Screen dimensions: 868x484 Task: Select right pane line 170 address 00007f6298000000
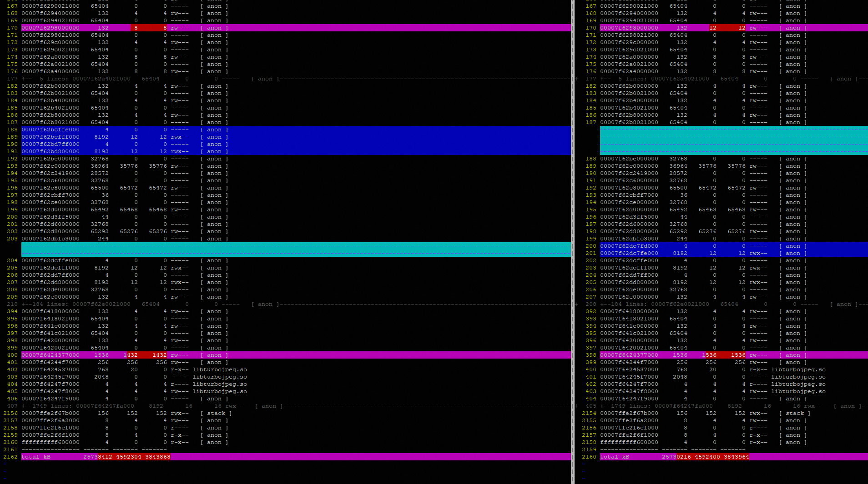629,28
